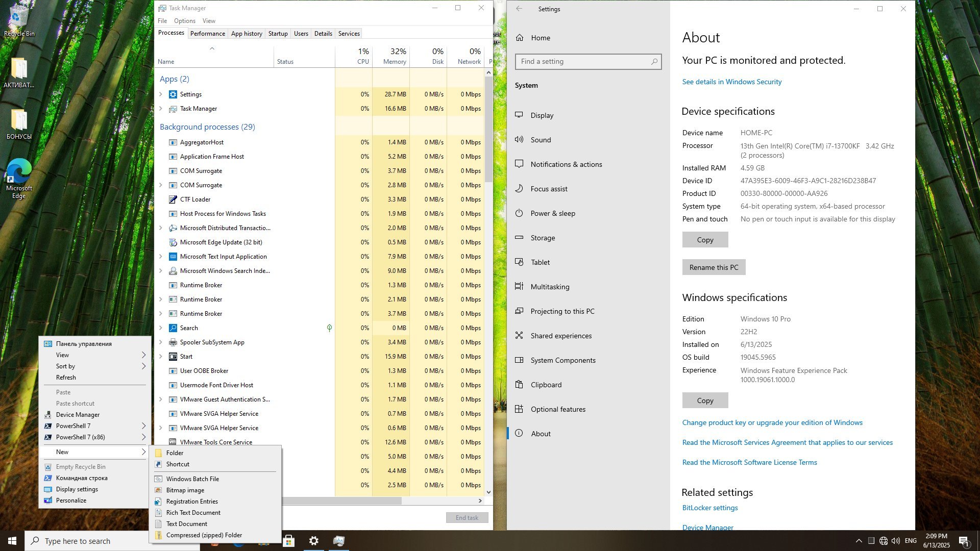Expand the Spooler SubSystem App row
Viewport: 980px width, 551px height.
[x=161, y=342]
